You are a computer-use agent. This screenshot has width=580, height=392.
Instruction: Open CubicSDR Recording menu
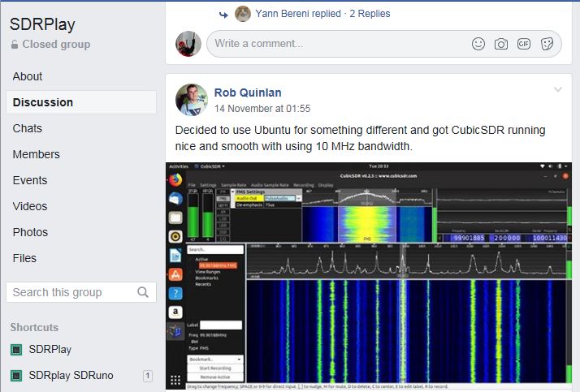coord(303,185)
